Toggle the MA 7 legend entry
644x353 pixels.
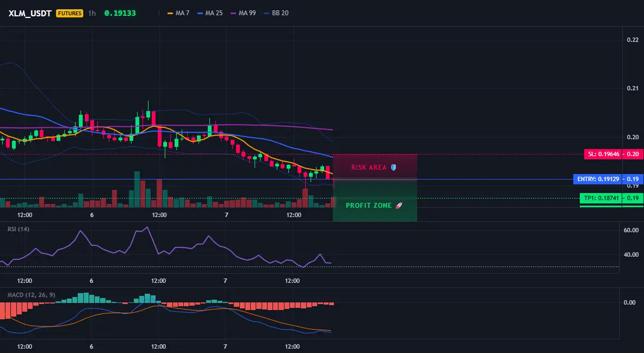(x=178, y=13)
